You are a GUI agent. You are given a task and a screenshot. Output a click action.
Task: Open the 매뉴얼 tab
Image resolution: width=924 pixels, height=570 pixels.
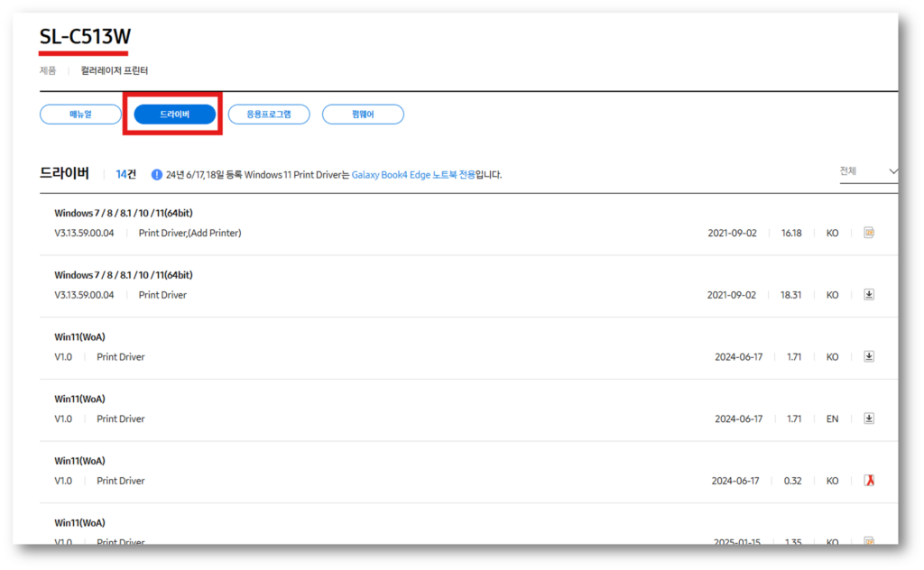tap(80, 115)
